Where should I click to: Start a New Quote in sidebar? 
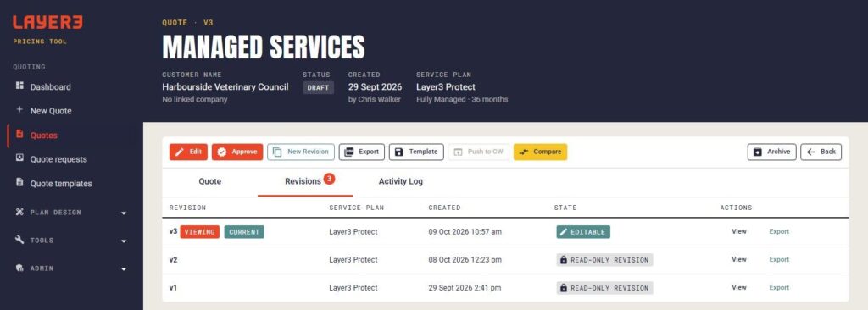point(51,111)
